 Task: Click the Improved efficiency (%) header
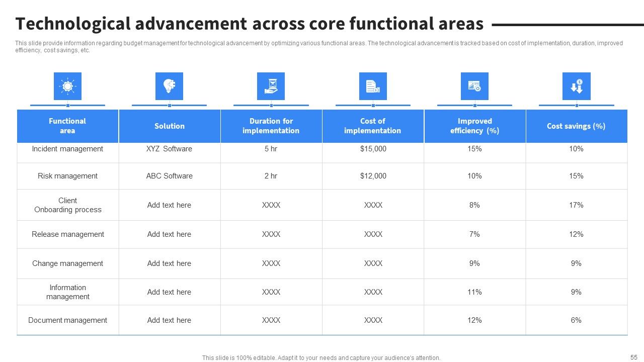[475, 126]
